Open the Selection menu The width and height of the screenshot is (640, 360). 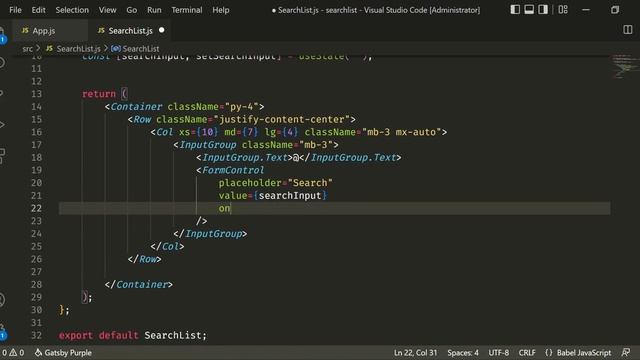[x=72, y=10]
